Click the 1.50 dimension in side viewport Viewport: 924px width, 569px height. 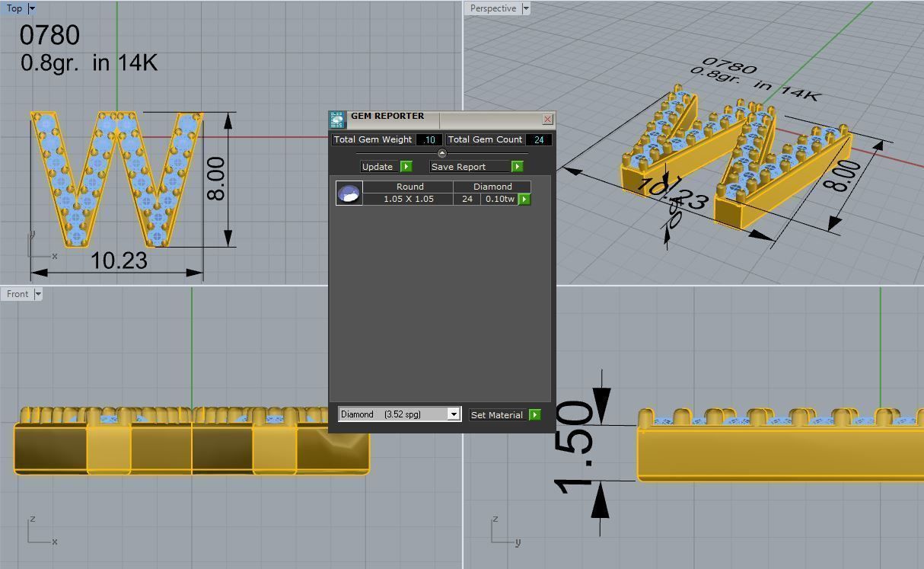pos(574,448)
